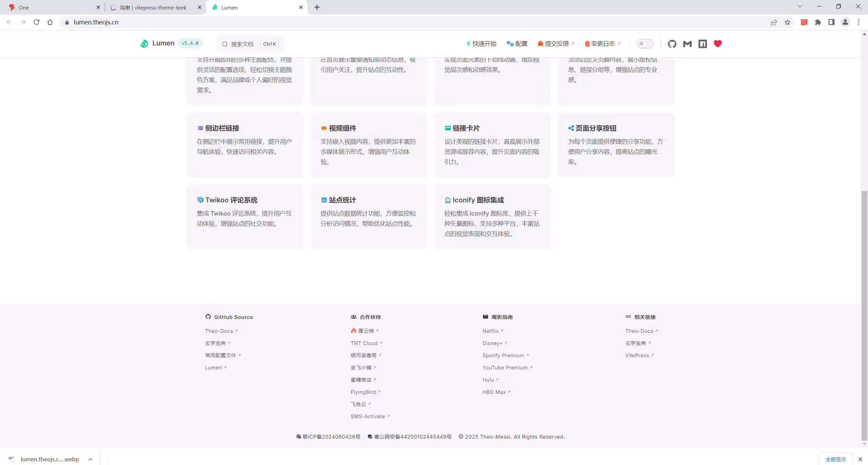
Task: Open 常用配置文件 footer link
Action: (x=223, y=356)
